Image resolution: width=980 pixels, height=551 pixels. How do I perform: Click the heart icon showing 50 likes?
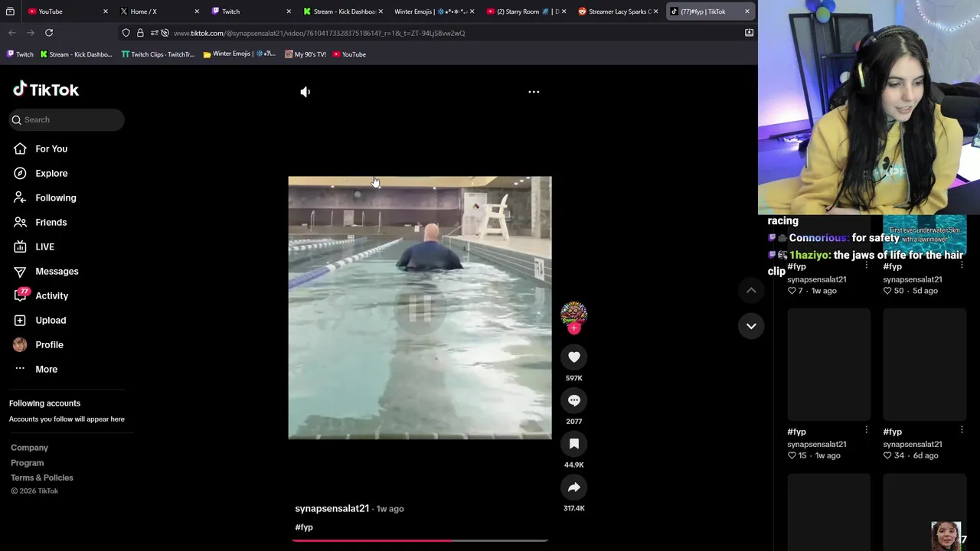point(888,291)
